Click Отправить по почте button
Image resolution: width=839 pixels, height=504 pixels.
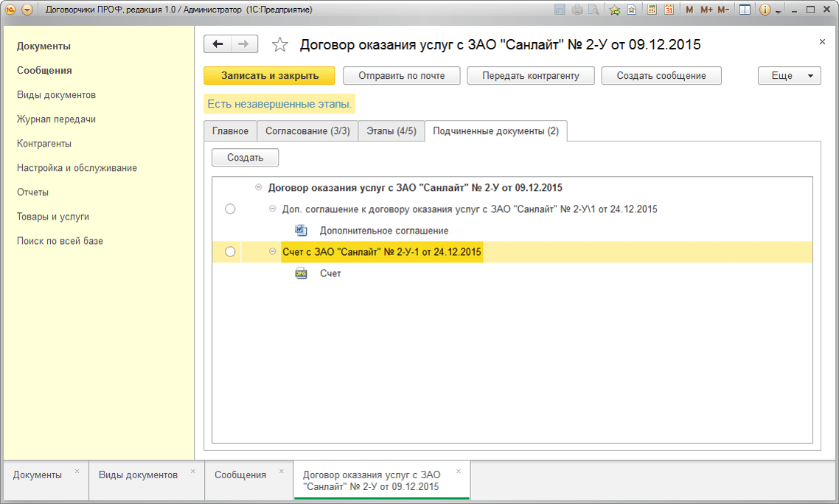401,76
